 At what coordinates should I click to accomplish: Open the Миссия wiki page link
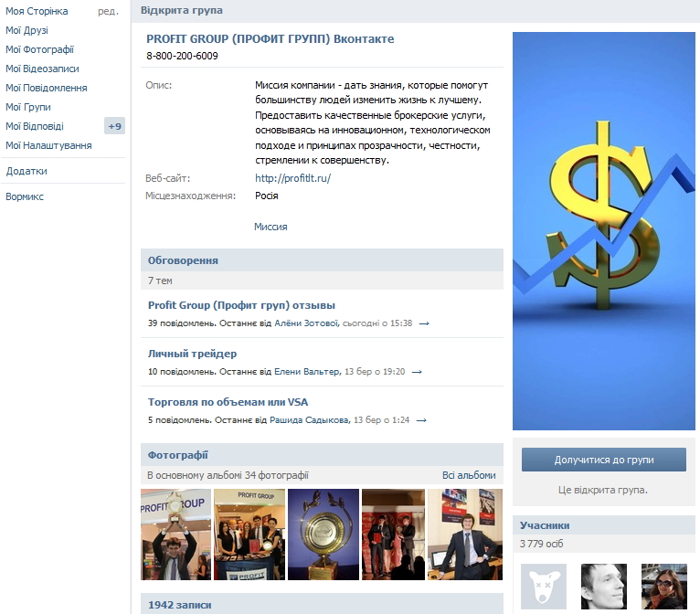pyautogui.click(x=270, y=227)
